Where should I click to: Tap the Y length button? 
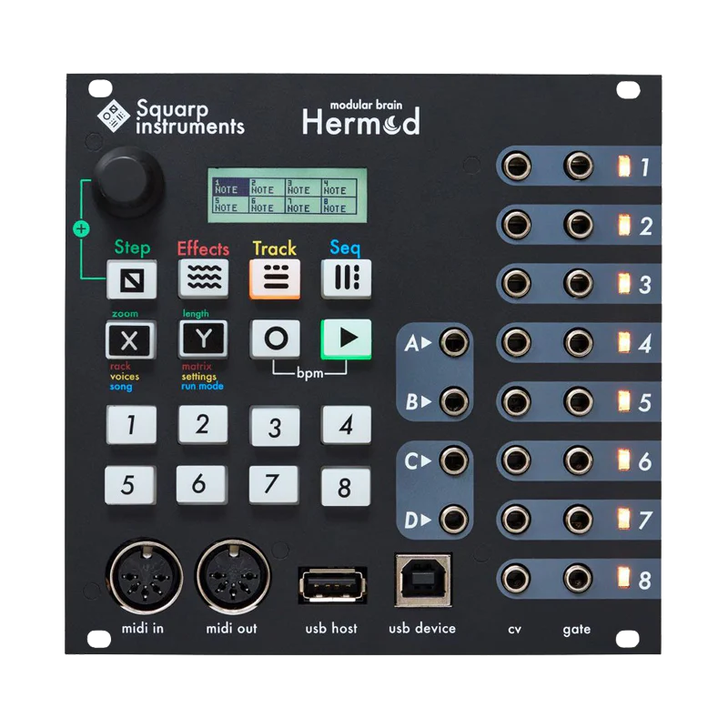point(203,339)
